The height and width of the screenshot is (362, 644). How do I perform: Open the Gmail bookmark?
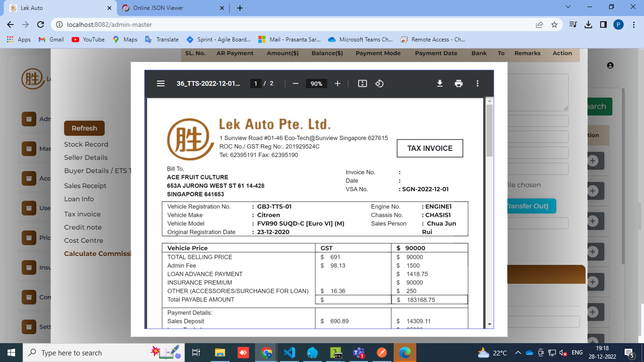tap(51, 40)
